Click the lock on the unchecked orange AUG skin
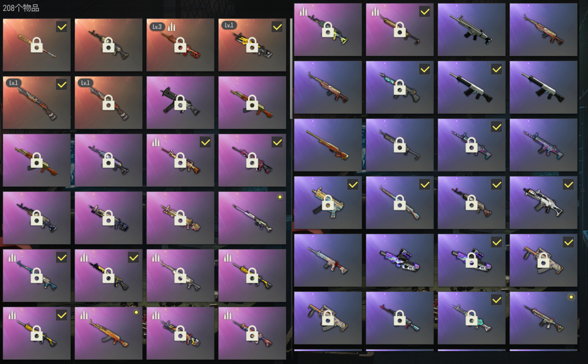The height and width of the screenshot is (364, 588). [328, 318]
